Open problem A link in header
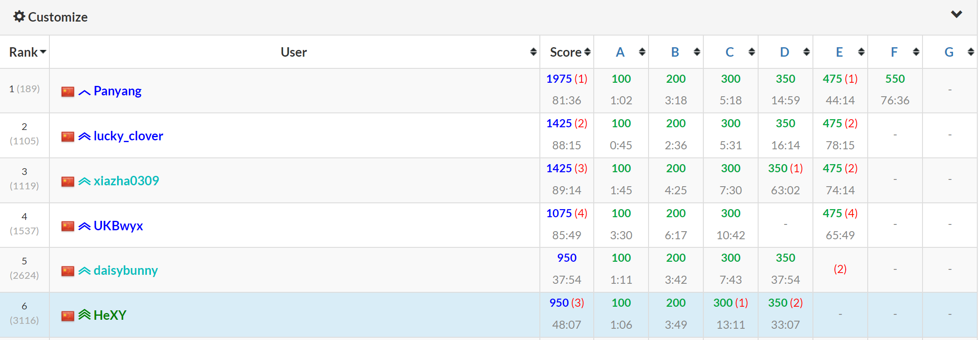This screenshot has height=340, width=980. click(x=620, y=52)
